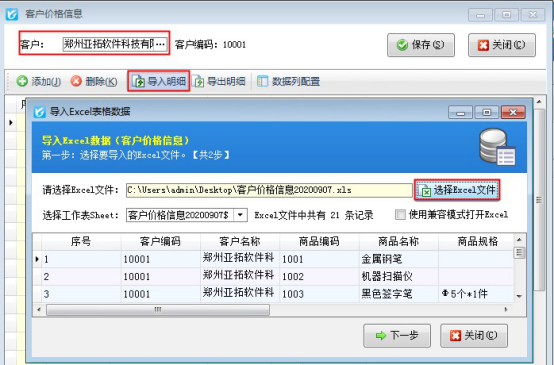Click the 保存 save button
The image size is (554, 365).
point(421,45)
